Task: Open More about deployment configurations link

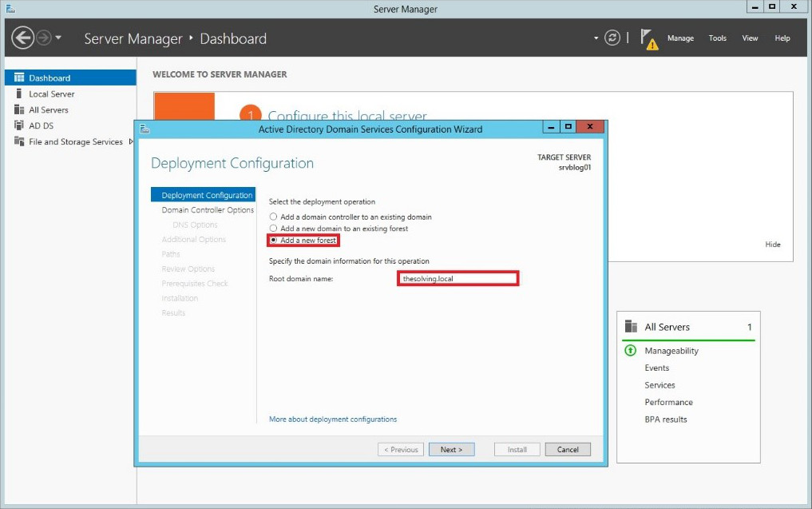Action: point(333,420)
